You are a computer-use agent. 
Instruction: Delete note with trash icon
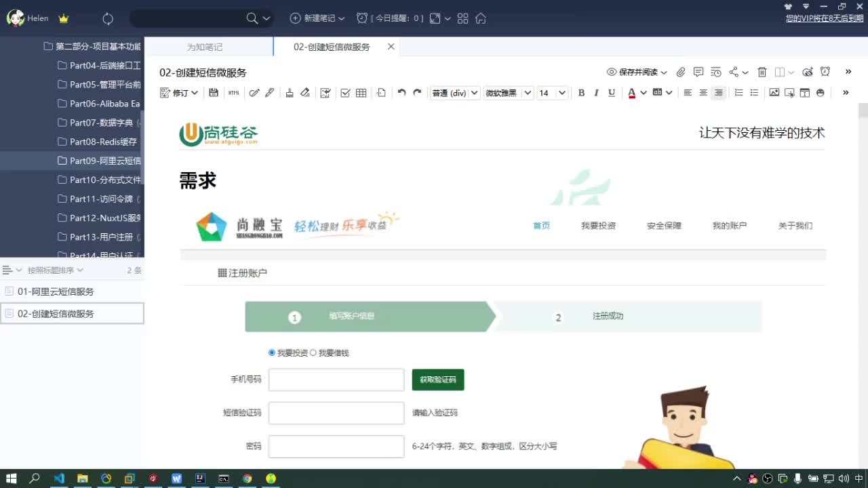tap(762, 72)
